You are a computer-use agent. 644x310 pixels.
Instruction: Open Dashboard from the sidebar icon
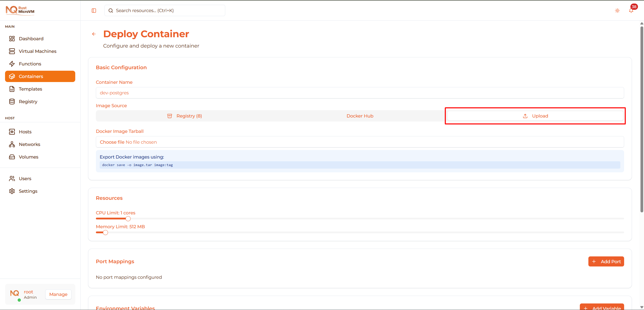12,38
